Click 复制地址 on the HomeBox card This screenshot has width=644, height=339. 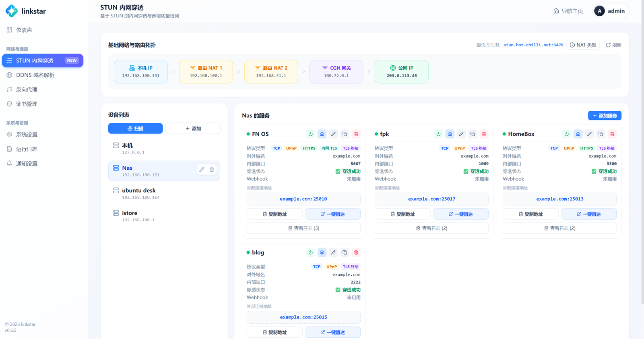pos(530,214)
